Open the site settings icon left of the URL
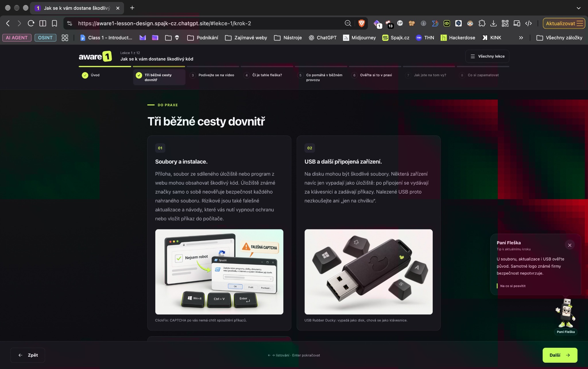Image resolution: width=588 pixels, height=369 pixels. 69,23
